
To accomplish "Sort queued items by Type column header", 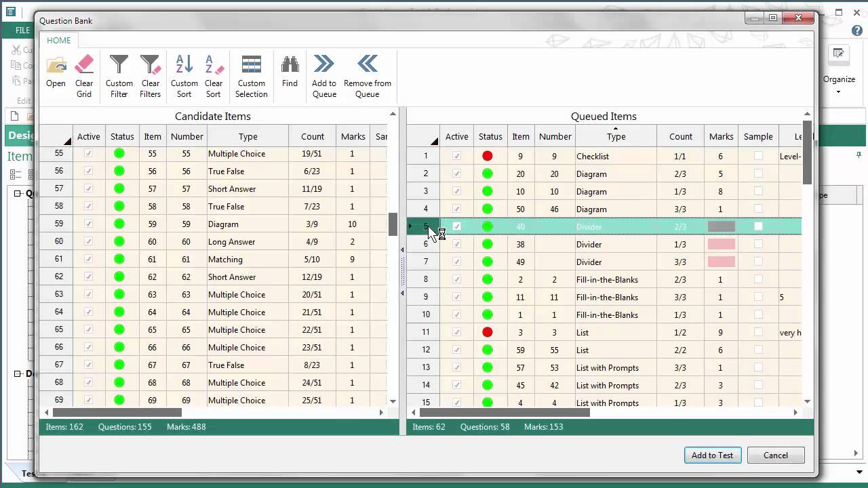I will tap(616, 136).
